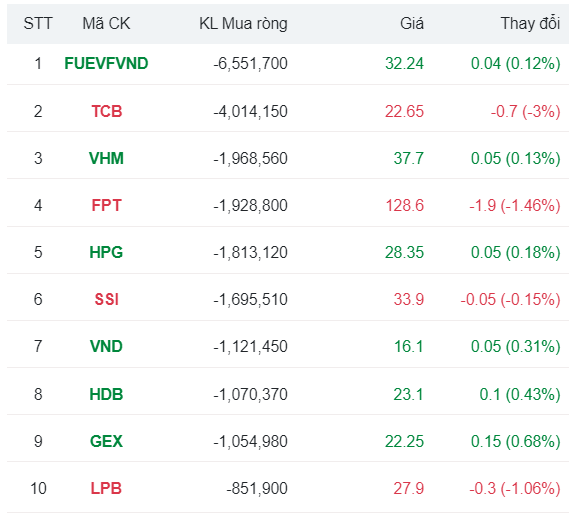This screenshot has width=583, height=518.
Task: Click rank number 5 in HPG row
Action: 38,252
